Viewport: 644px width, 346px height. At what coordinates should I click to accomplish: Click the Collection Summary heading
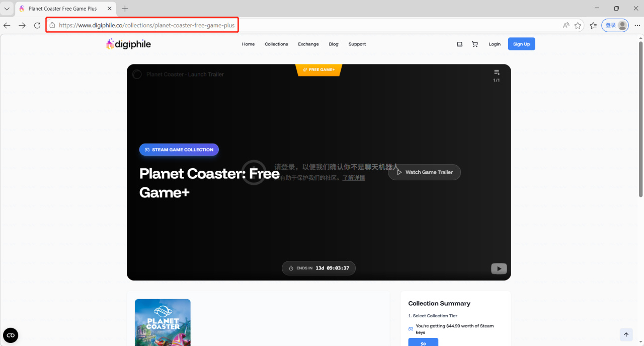click(439, 304)
